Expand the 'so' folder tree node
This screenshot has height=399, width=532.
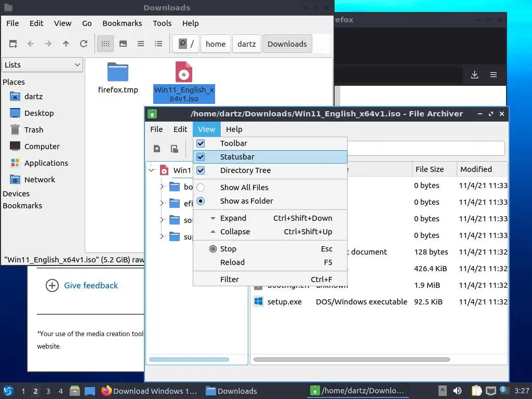[162, 220]
